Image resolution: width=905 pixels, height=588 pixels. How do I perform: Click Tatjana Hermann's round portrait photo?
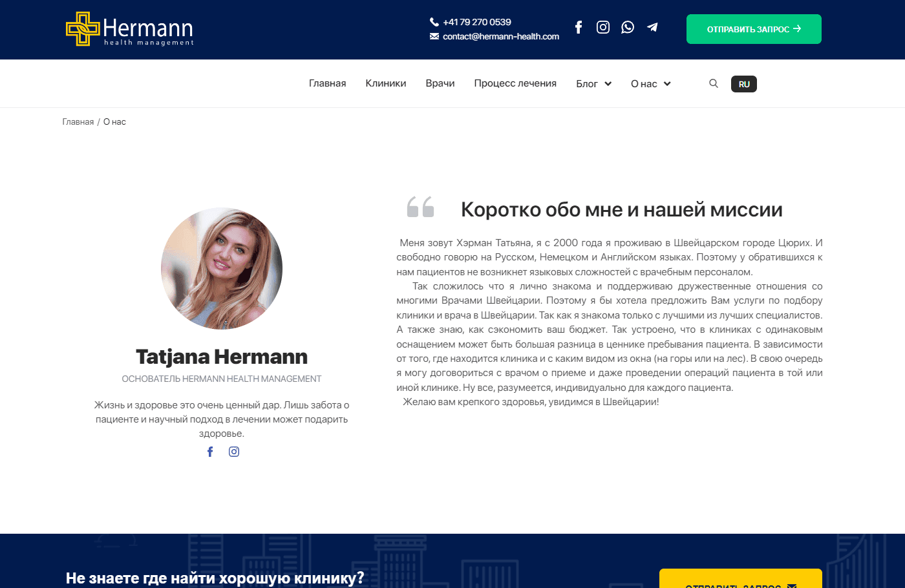coord(222,268)
